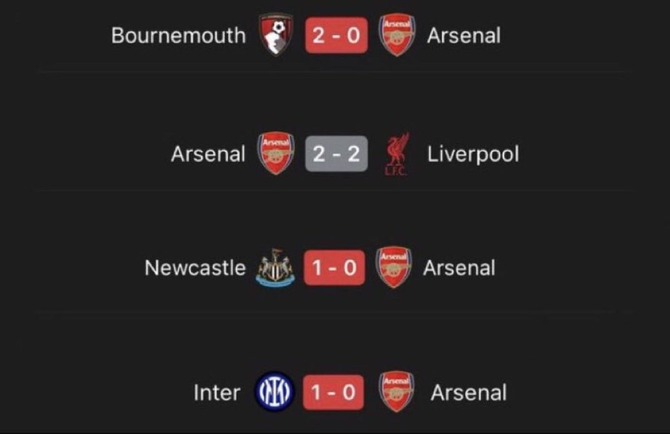The width and height of the screenshot is (670, 434).
Task: Click the Arsenal crest in Newcastle match
Action: coord(394,267)
